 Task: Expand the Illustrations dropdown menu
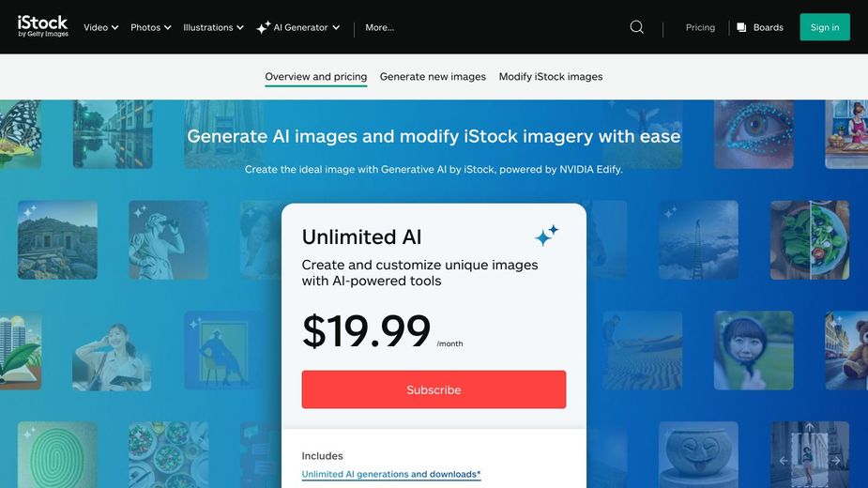[x=213, y=27]
